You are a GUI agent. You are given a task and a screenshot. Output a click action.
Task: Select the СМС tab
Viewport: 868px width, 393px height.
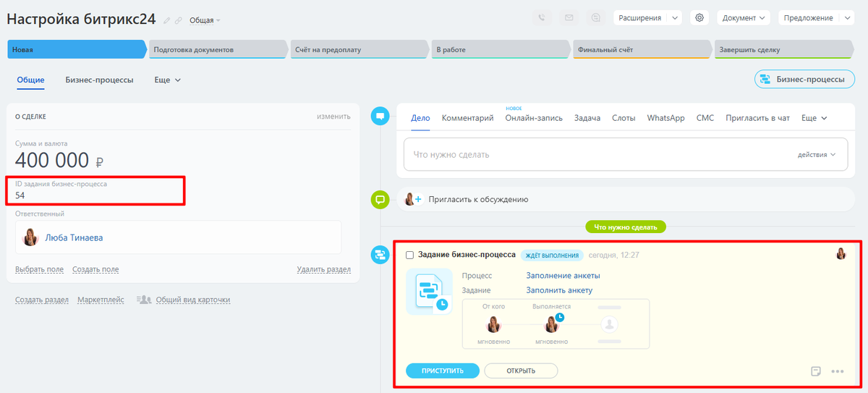[705, 118]
